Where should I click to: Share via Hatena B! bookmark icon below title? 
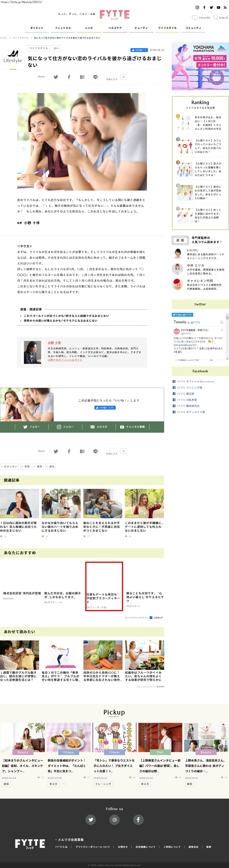click(82, 77)
